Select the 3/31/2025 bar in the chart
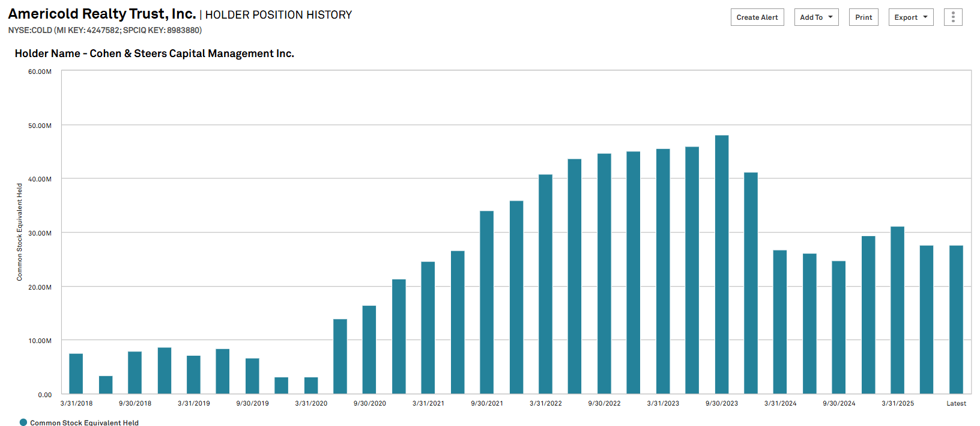This screenshot has width=980, height=426. (x=898, y=310)
